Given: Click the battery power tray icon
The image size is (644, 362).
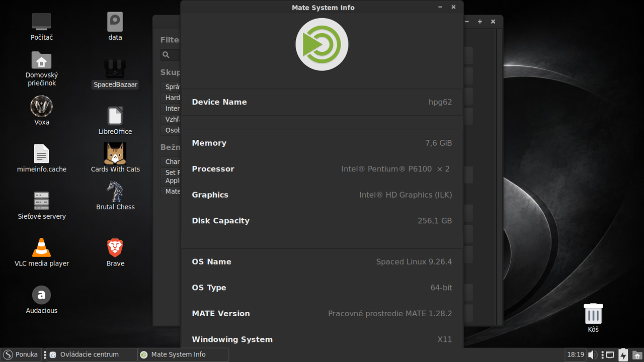Looking at the screenshot, I should (623, 355).
